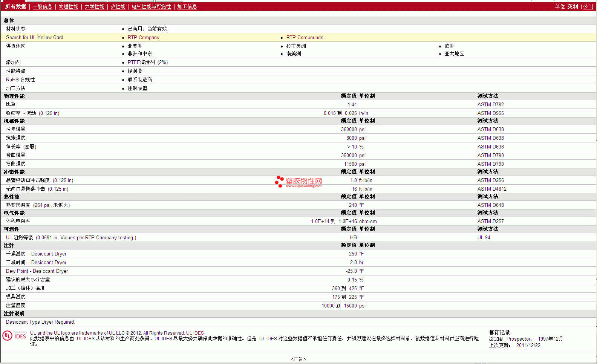Select 拉伸模量 value 360000
This screenshot has width=597, height=364.
pos(349,130)
